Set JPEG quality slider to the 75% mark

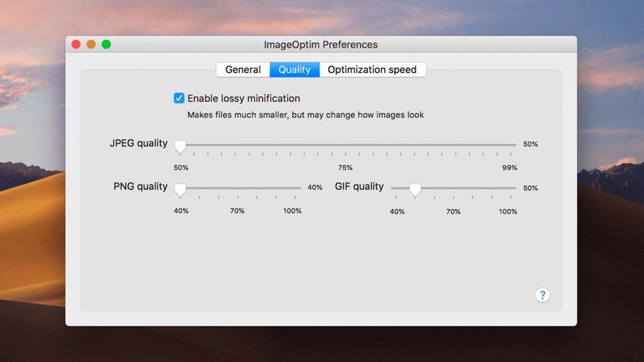[345, 145]
